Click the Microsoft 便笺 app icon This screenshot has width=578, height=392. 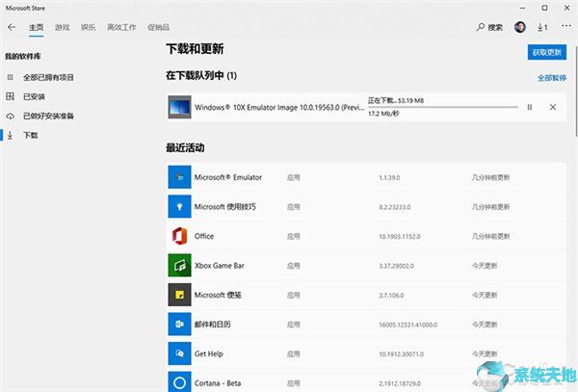(x=179, y=295)
